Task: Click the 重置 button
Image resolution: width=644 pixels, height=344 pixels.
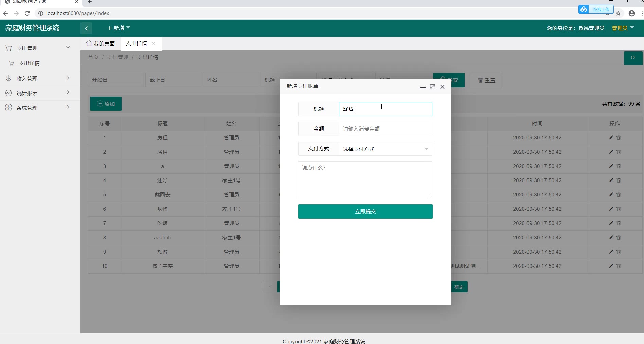Action: point(486,80)
